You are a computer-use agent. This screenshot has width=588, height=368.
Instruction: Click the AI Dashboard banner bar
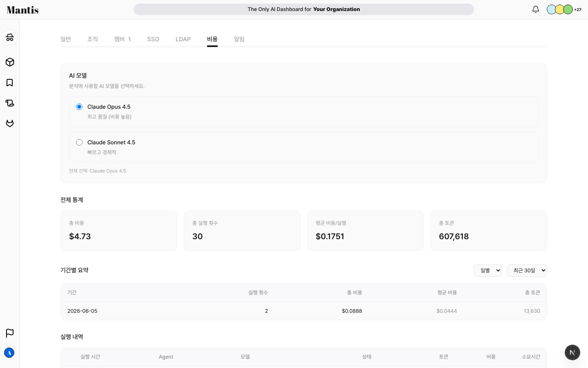(304, 9)
